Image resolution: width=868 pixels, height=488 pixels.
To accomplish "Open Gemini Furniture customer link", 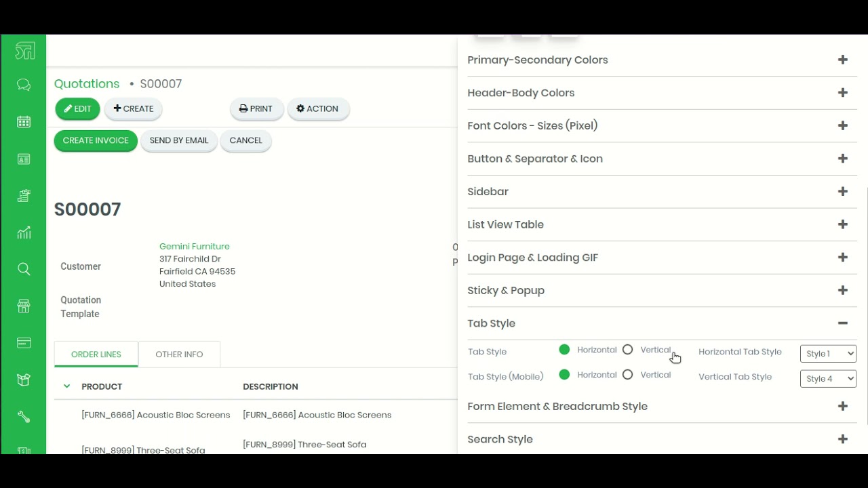I will point(195,246).
